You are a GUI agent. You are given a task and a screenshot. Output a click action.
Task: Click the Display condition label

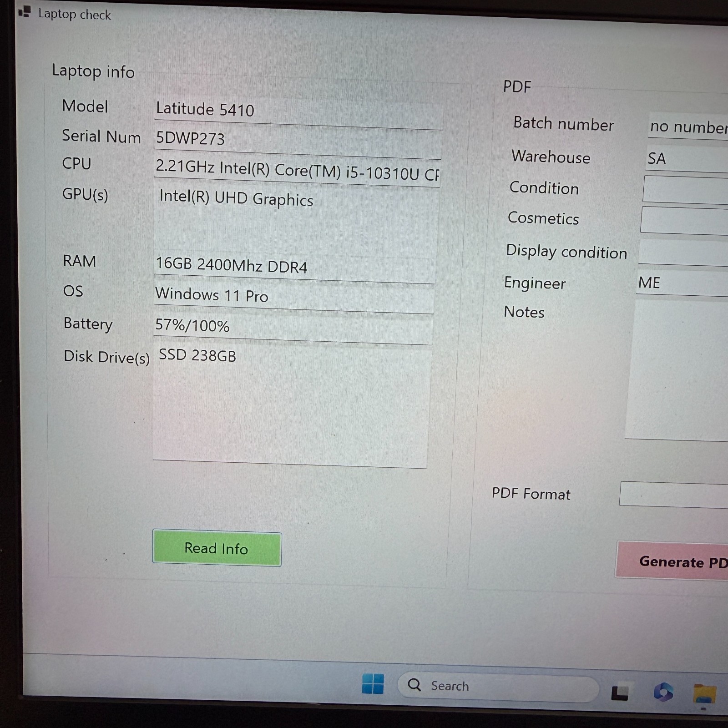click(566, 252)
